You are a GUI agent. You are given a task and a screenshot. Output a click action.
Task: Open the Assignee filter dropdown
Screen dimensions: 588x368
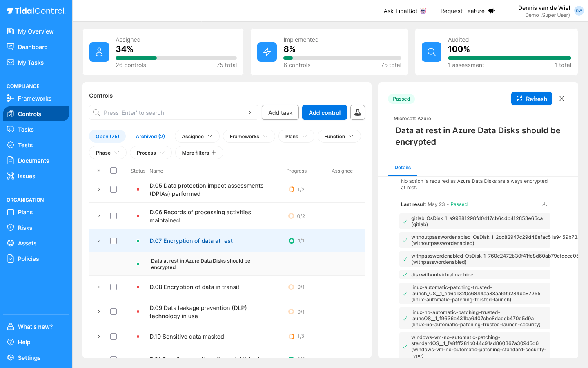(197, 136)
